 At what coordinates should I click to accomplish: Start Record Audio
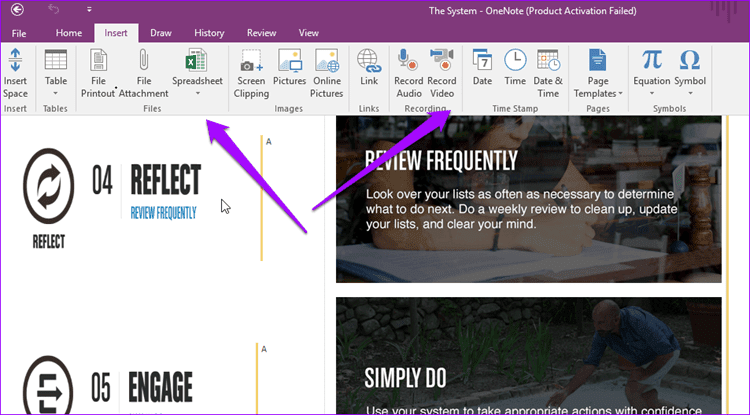point(408,60)
